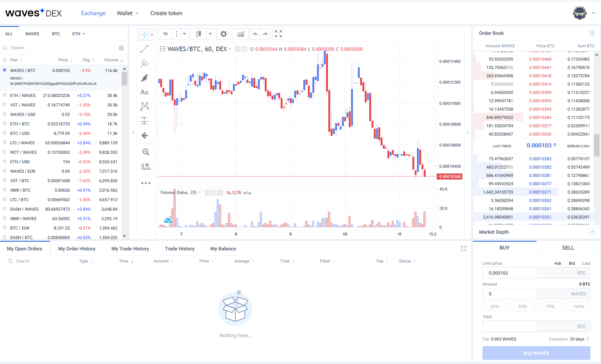Open the Trade History tab
This screenshot has width=601, height=364.
coord(180,249)
